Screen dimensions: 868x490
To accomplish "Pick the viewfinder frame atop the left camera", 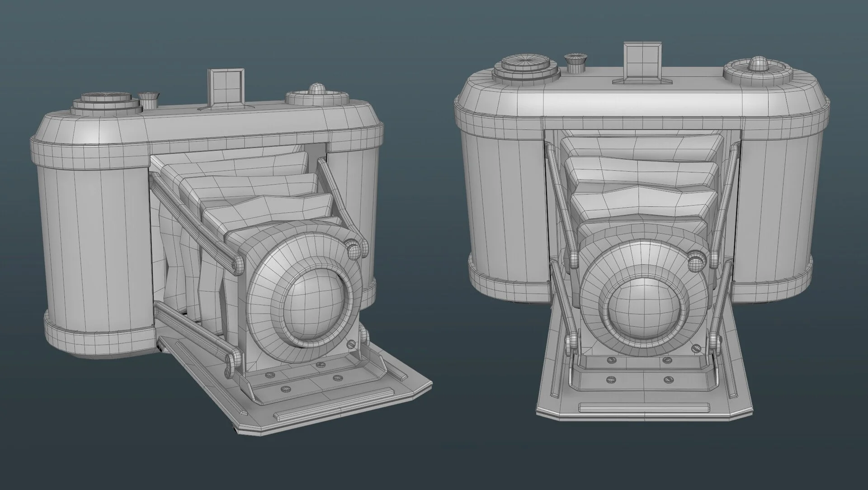I will point(226,89).
